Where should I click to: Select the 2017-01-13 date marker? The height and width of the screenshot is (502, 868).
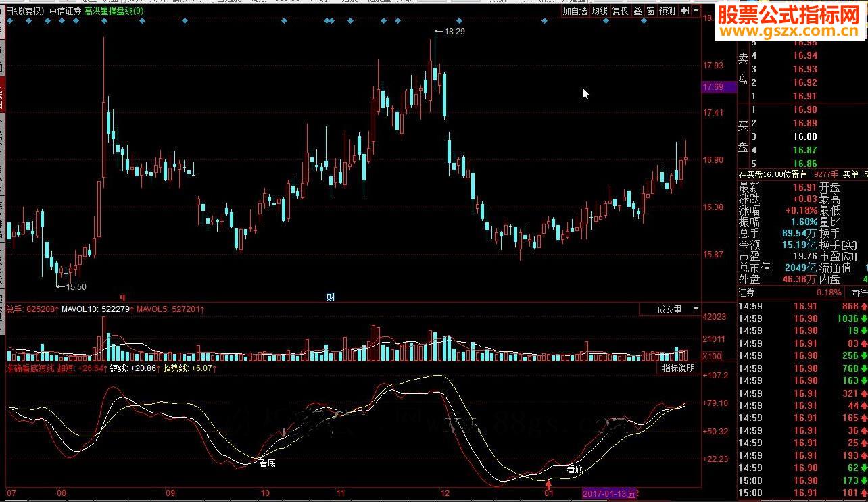pyautogui.click(x=610, y=494)
